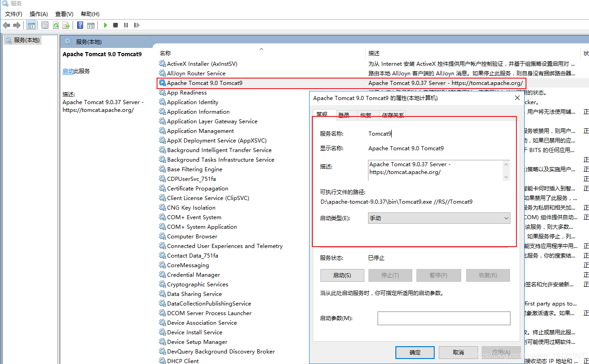Pause the service with toolbar icon

[126, 26]
